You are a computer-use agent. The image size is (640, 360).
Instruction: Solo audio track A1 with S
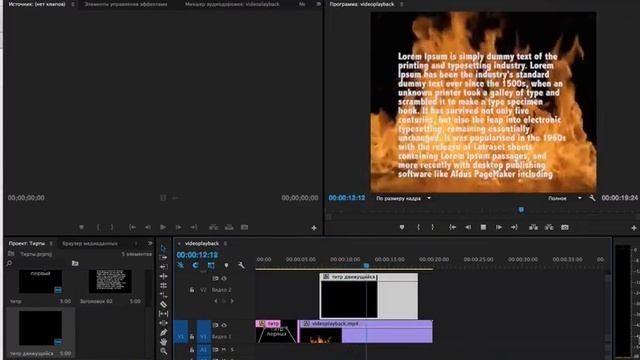232,350
